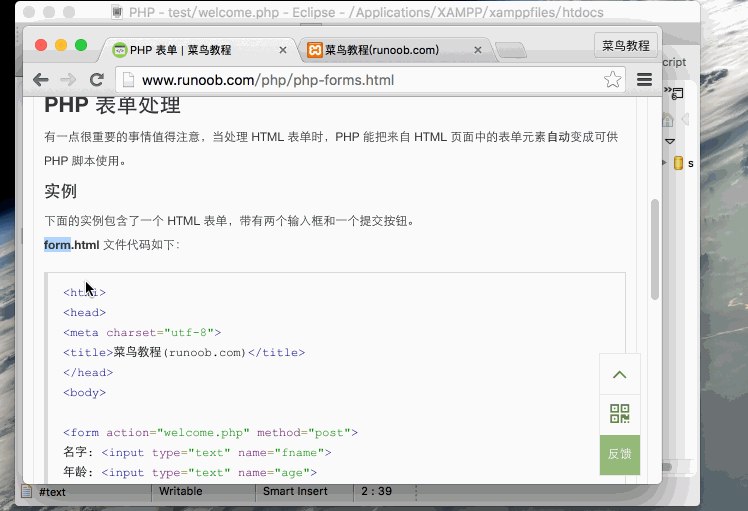Click the address bar URL field

362,80
